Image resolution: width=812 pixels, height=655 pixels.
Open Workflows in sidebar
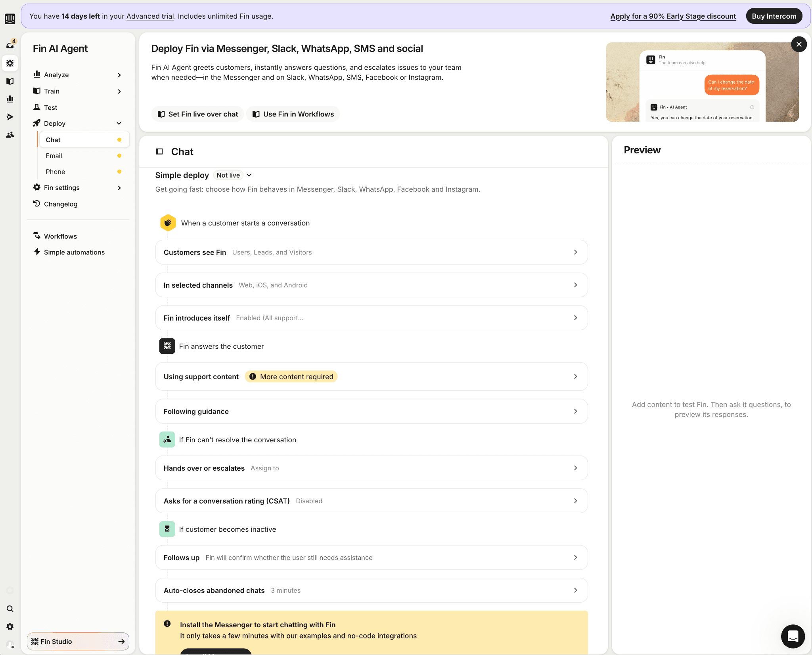pos(60,236)
